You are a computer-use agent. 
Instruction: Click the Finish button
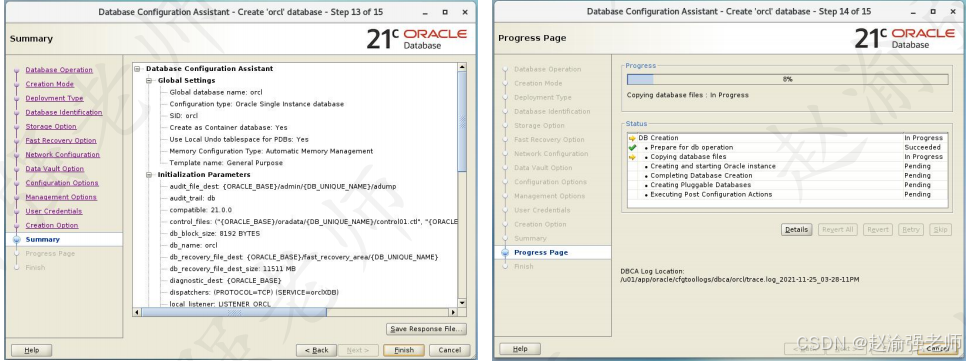[x=404, y=350]
